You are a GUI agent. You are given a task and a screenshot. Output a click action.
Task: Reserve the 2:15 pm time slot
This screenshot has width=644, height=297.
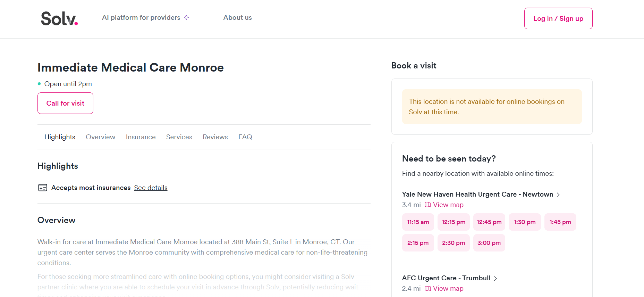coord(418,243)
